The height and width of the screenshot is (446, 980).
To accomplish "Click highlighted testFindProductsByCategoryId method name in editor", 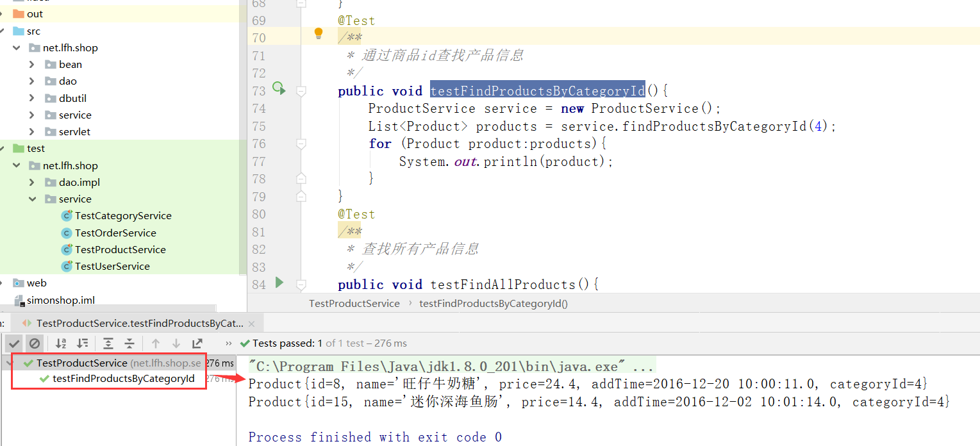I will [x=538, y=91].
